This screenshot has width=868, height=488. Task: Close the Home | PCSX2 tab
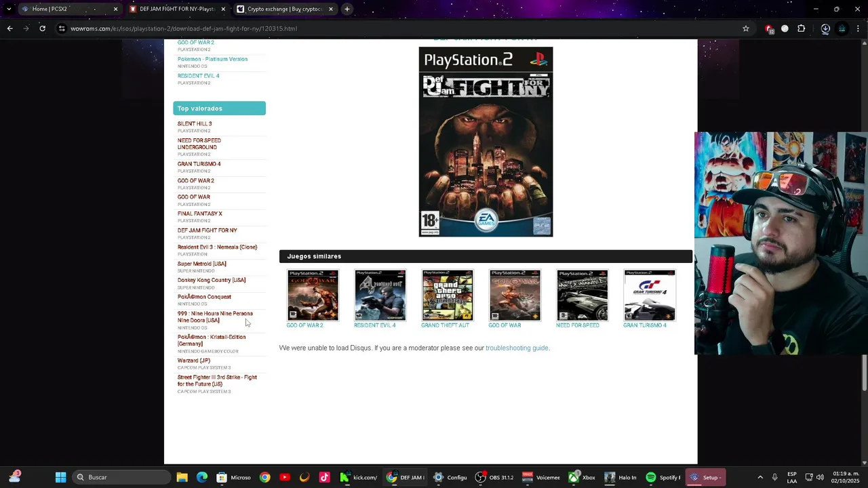pyautogui.click(x=115, y=9)
